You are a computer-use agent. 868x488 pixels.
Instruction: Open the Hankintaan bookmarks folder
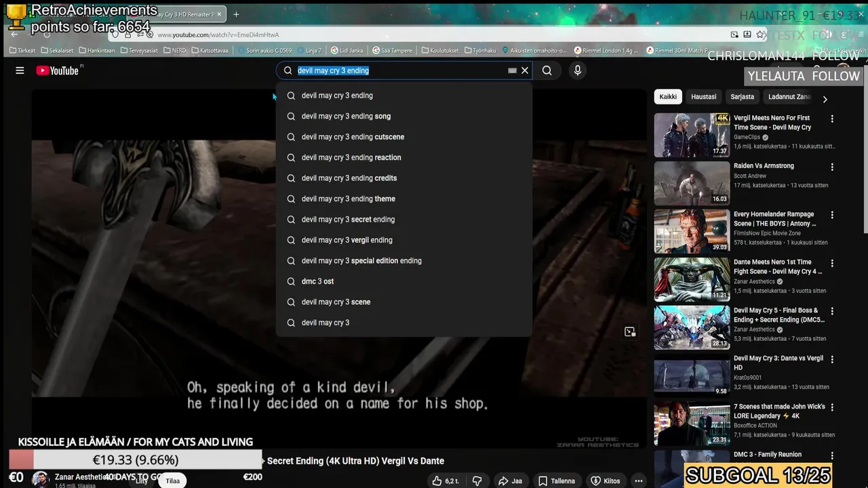[97, 50]
